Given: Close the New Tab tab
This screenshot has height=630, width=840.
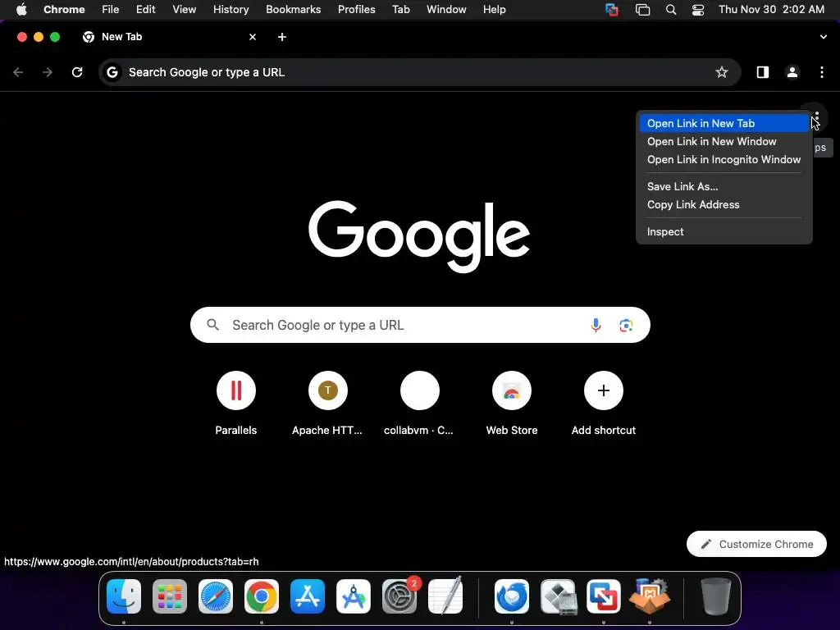Looking at the screenshot, I should pos(253,37).
